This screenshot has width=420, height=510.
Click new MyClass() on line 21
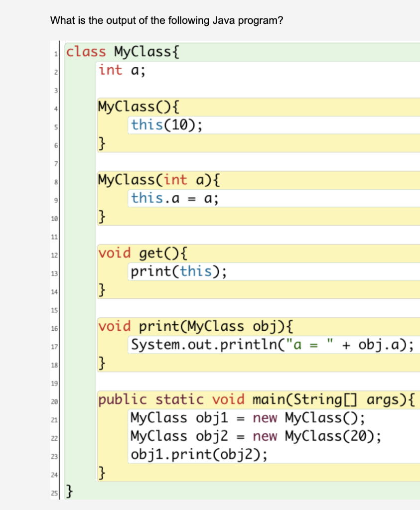pyautogui.click(x=309, y=417)
